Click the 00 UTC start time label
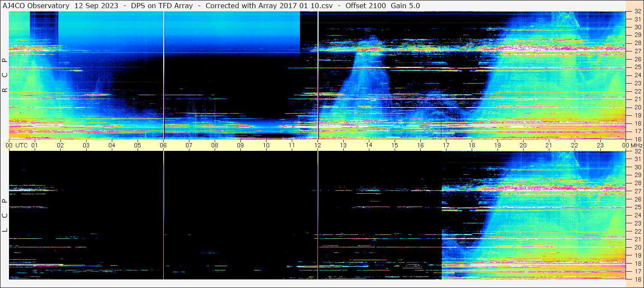The image size is (644, 288). [17, 145]
